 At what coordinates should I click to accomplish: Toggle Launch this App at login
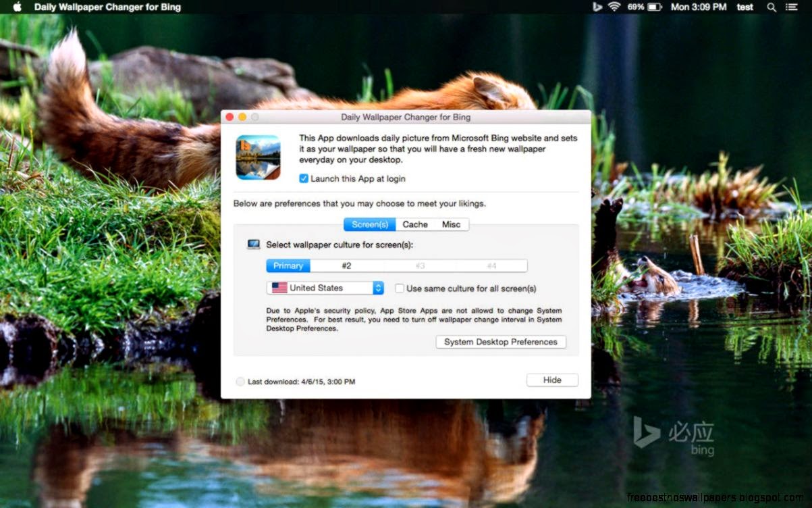tap(304, 179)
